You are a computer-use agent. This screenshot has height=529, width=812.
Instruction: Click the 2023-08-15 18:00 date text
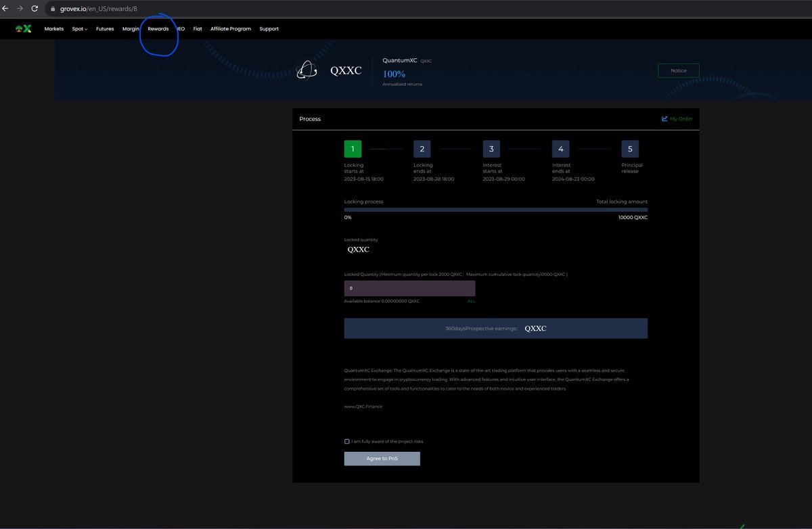click(x=364, y=179)
